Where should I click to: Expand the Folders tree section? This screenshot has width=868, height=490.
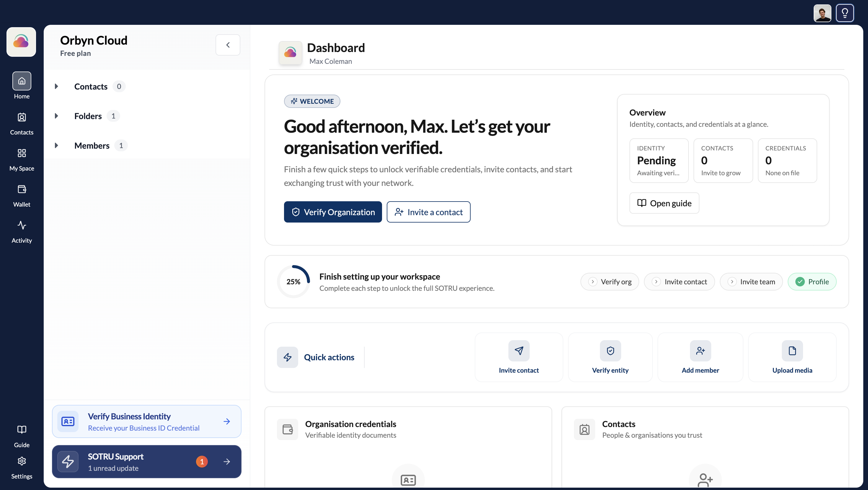coord(56,116)
